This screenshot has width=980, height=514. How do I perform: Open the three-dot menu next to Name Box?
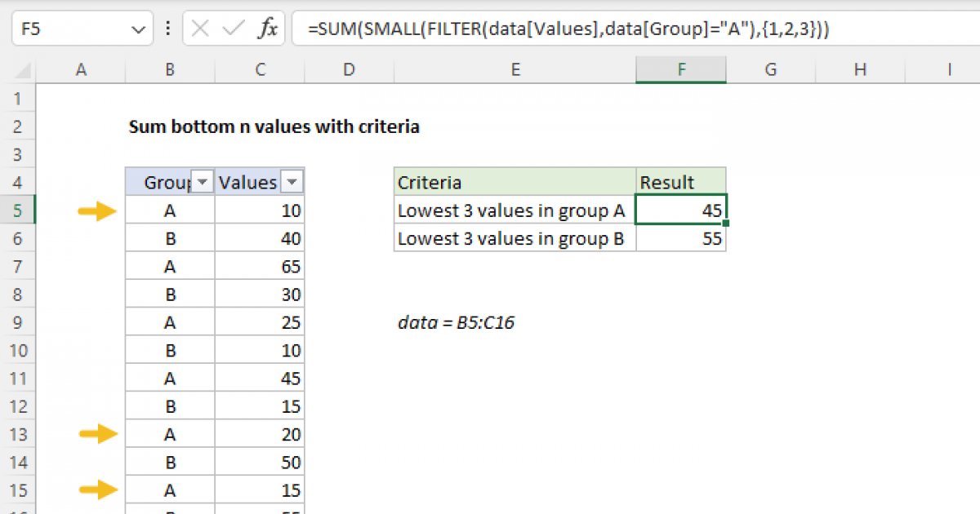click(x=167, y=28)
